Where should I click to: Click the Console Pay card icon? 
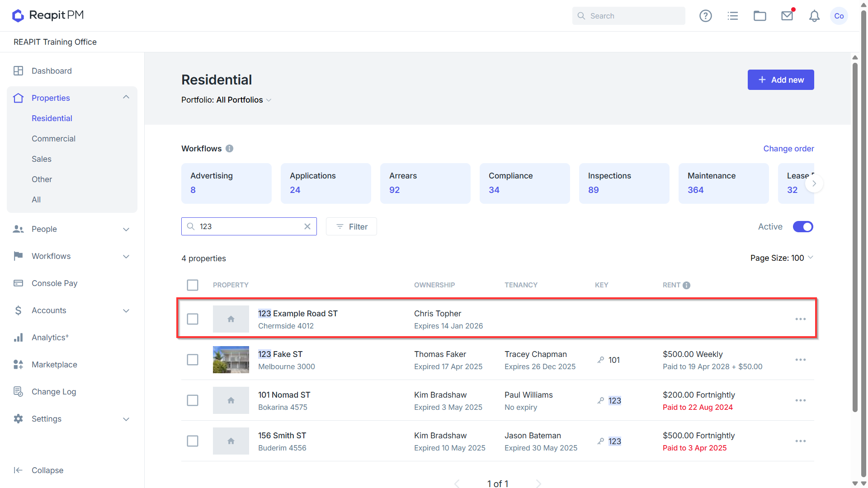click(18, 283)
